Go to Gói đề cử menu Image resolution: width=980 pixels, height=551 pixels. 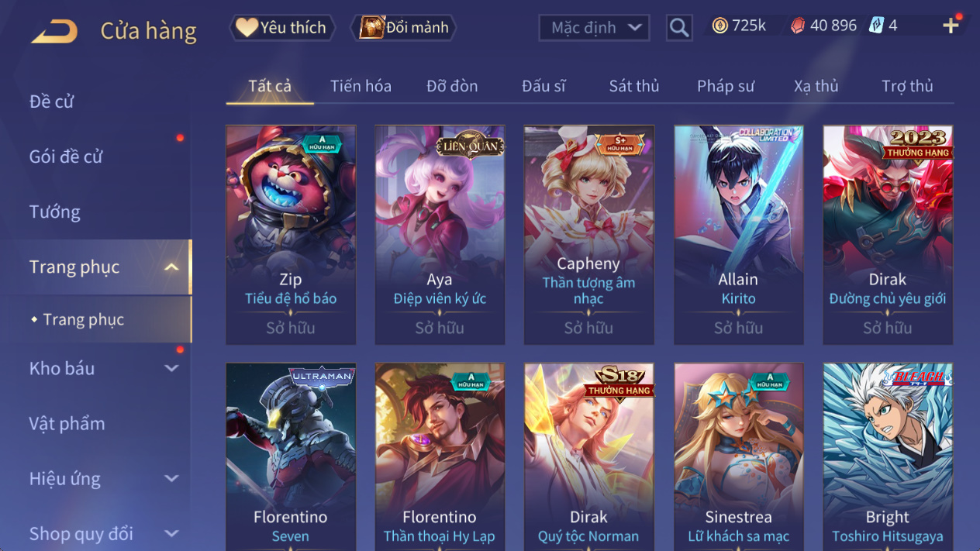coord(66,157)
